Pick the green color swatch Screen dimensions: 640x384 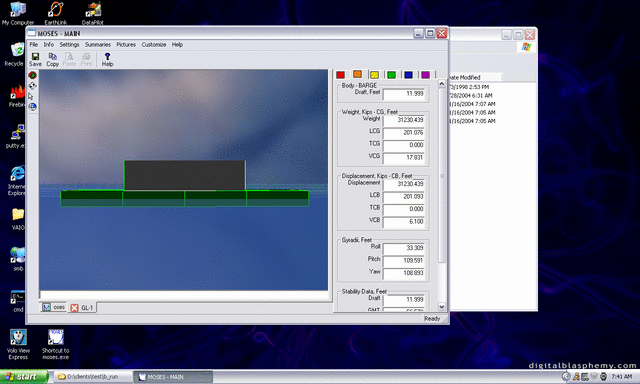coord(391,75)
